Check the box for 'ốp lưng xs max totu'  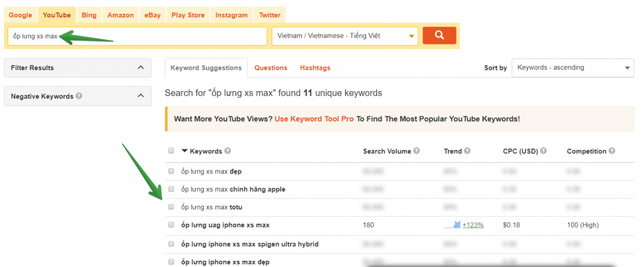[171, 207]
